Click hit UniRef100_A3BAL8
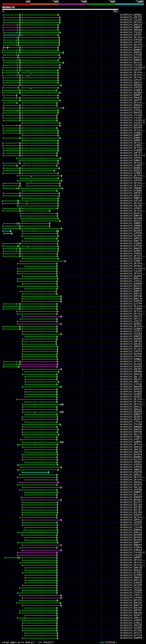Image resolution: width=146 pixels, height=644 pixels. 131,550
